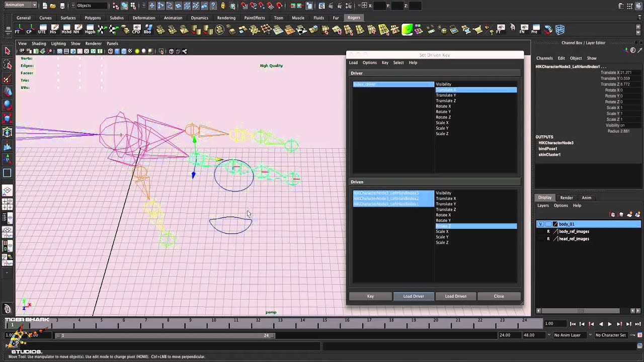Select HIKCharacterNode3 under OUTPUTS

556,143
